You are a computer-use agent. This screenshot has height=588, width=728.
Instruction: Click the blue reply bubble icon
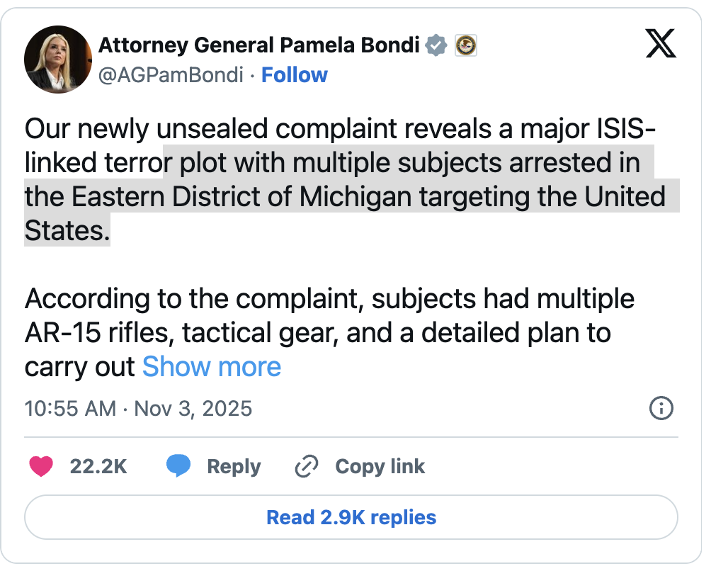click(x=178, y=466)
